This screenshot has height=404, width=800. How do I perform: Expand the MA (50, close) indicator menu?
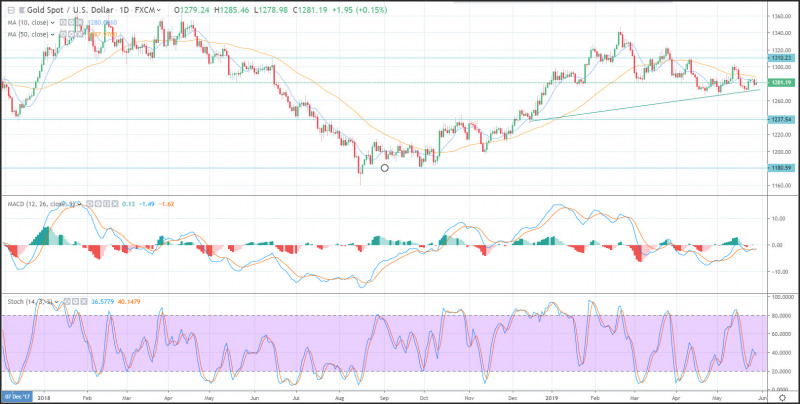point(53,34)
